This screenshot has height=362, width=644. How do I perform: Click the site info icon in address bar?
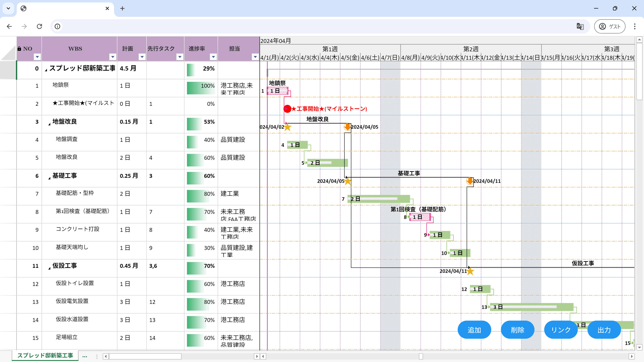[58, 26]
